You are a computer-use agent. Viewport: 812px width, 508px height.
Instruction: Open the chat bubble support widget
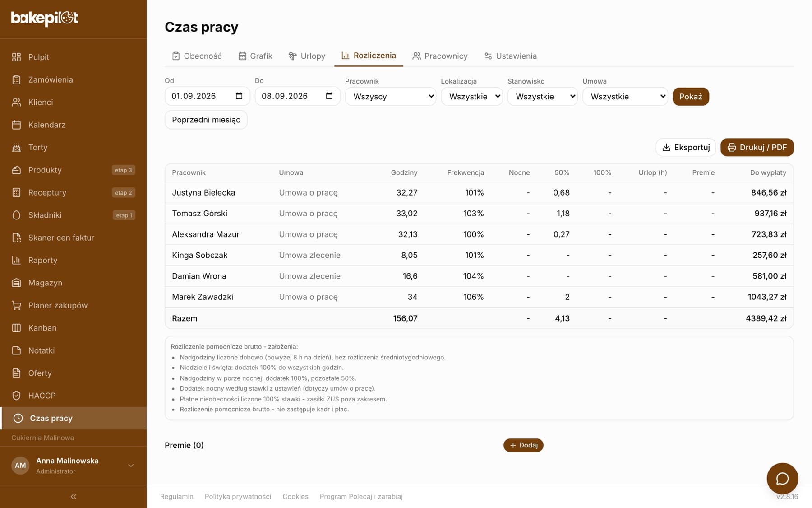tap(782, 479)
